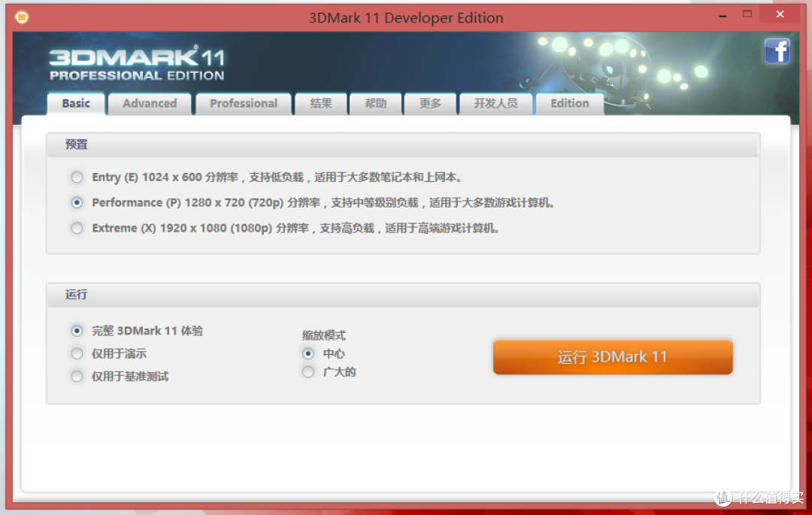Open the 开发人员 tab
This screenshot has height=515, width=812.
click(x=495, y=104)
